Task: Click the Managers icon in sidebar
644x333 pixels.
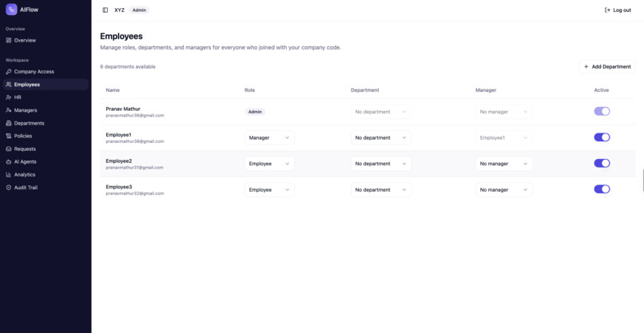Action: coord(9,110)
